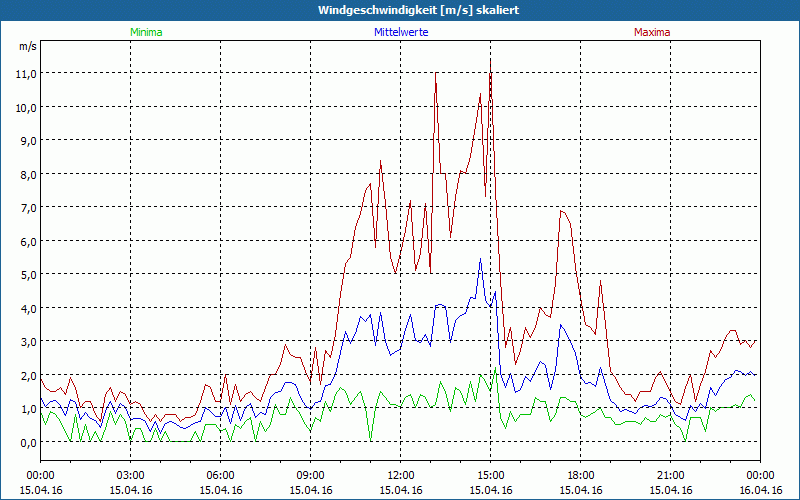Click the 5,0 y-axis tick label

(25, 274)
